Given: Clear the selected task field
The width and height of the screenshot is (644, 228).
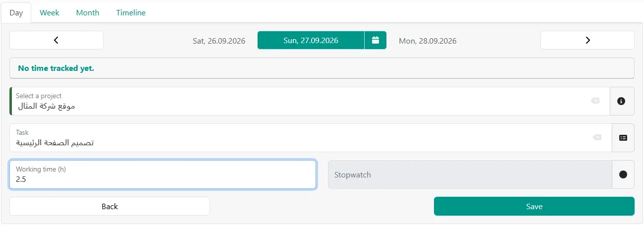Looking at the screenshot, I should pyautogui.click(x=597, y=137).
